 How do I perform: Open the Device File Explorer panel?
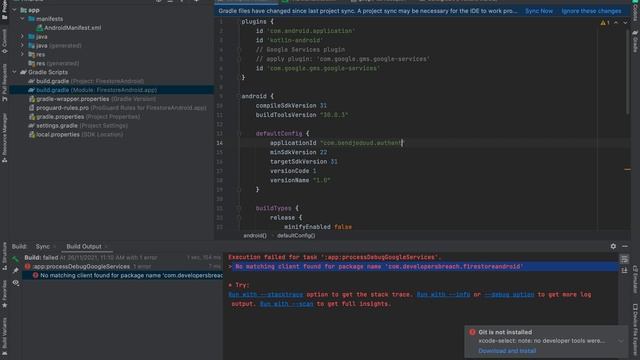[636, 331]
